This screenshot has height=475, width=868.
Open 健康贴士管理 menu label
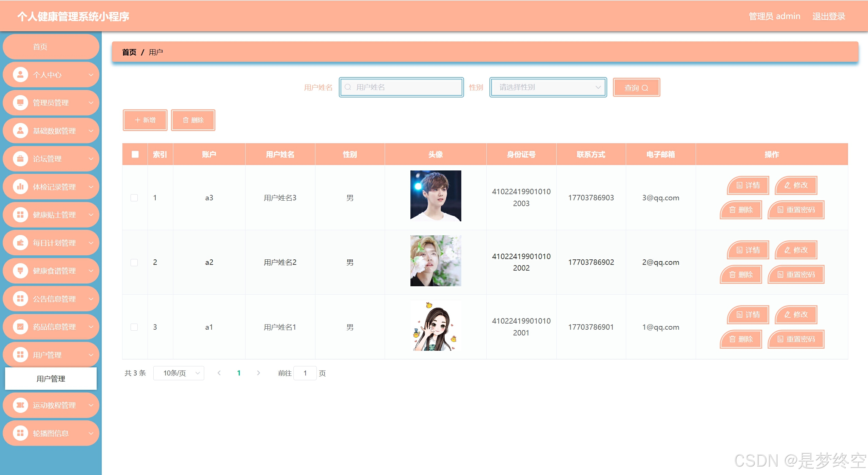click(54, 215)
